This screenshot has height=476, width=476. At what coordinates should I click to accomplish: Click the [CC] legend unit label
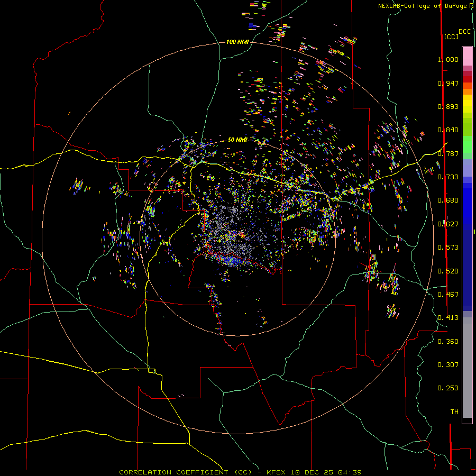point(451,36)
